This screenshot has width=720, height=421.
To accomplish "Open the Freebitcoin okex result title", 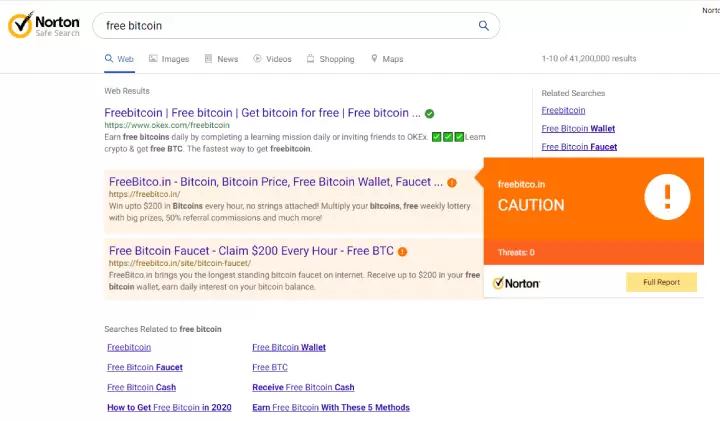I will point(262,113).
